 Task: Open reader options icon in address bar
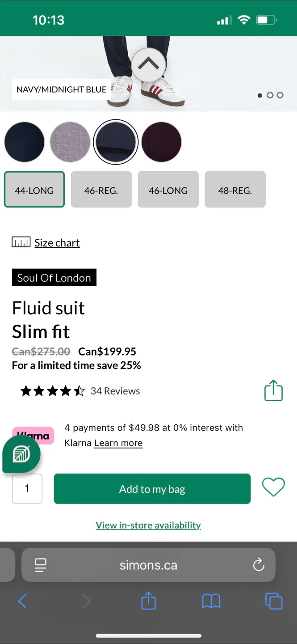pyautogui.click(x=40, y=565)
